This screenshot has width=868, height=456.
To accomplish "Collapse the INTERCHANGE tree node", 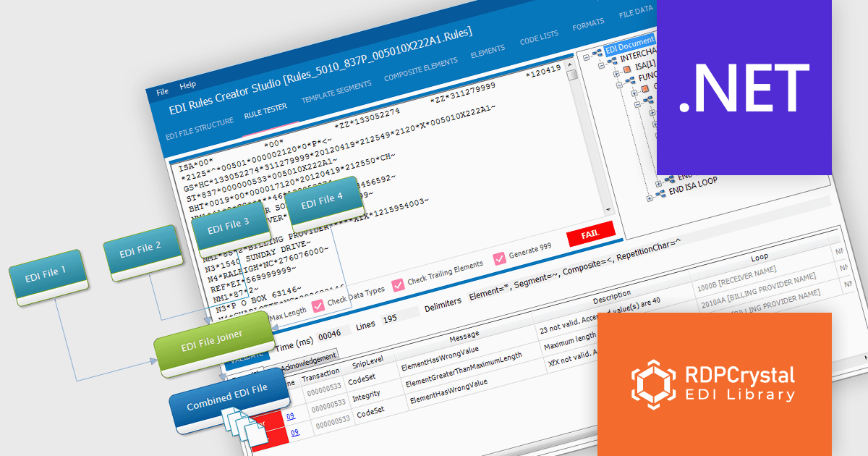I will tap(603, 64).
